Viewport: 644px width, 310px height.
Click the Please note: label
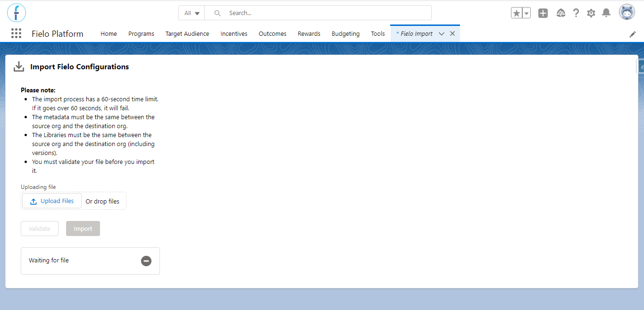[38, 90]
